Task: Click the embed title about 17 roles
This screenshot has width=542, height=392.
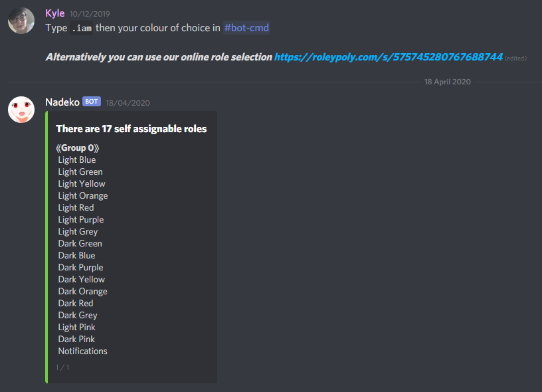Action: [132, 129]
